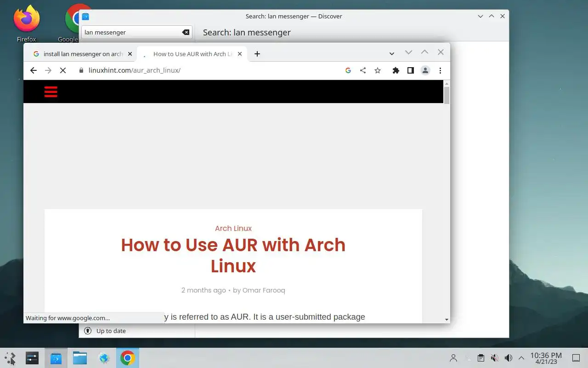This screenshot has width=588, height=368.
Task: Click the Discover window app icon
Action: tap(85, 17)
